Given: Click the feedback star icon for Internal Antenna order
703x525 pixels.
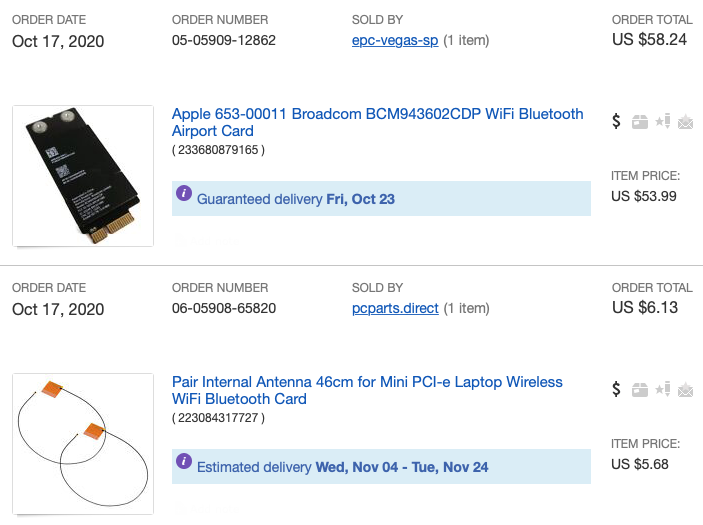Looking at the screenshot, I should click(x=663, y=389).
